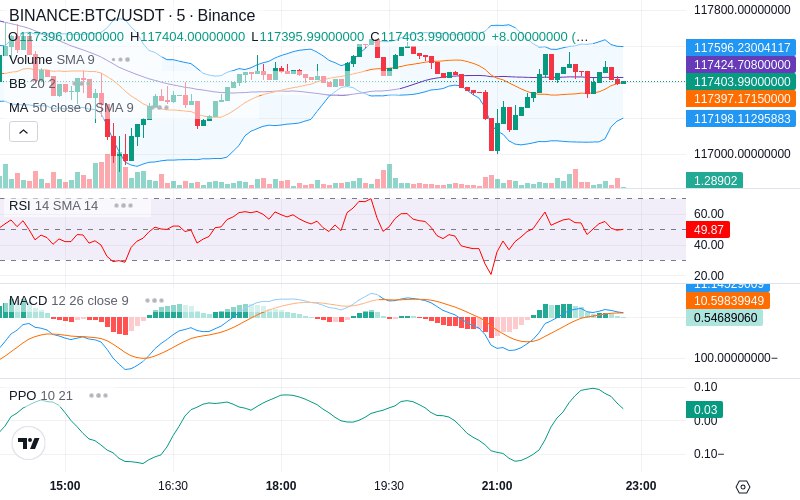Click the BB 20 2 indicator legend
The height and width of the screenshot is (500, 800).
32,83
